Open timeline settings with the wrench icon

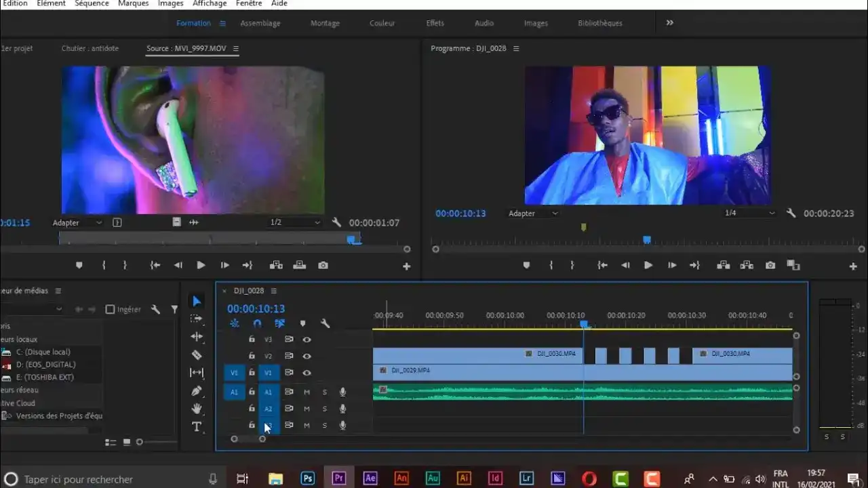pos(325,323)
